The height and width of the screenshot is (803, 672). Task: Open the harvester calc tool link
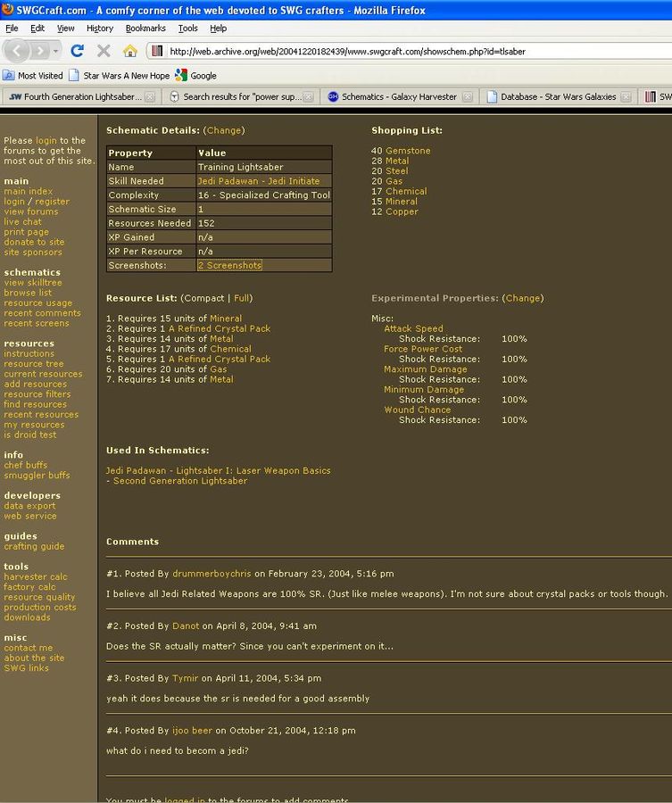pos(36,577)
